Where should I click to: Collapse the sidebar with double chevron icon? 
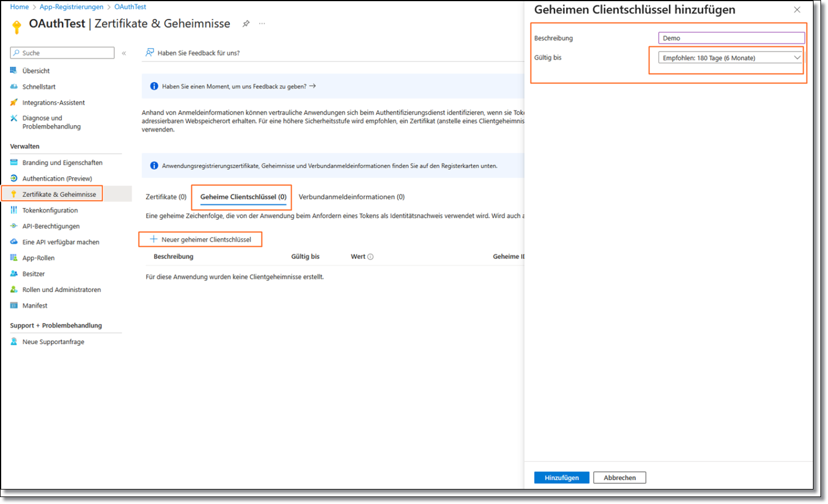click(124, 53)
